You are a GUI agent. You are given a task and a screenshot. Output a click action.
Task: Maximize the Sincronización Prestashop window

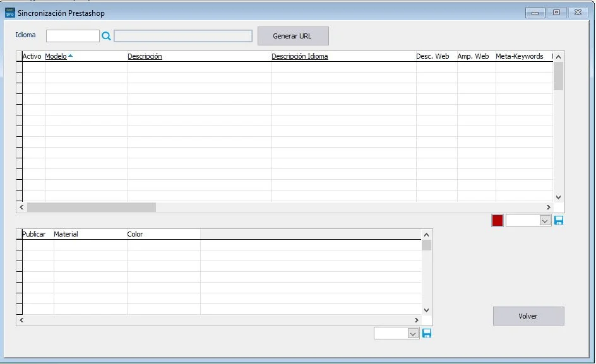pos(556,13)
